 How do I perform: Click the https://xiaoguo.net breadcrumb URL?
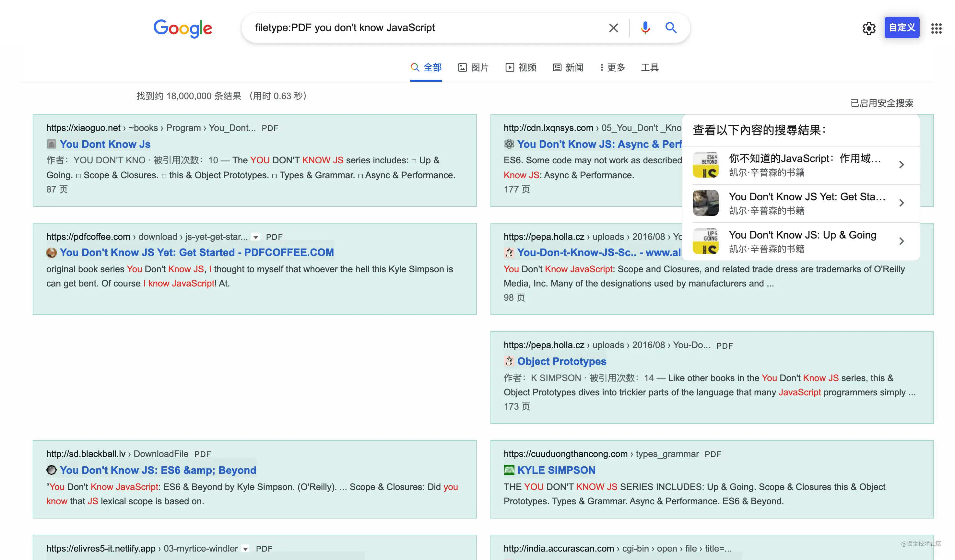(83, 128)
